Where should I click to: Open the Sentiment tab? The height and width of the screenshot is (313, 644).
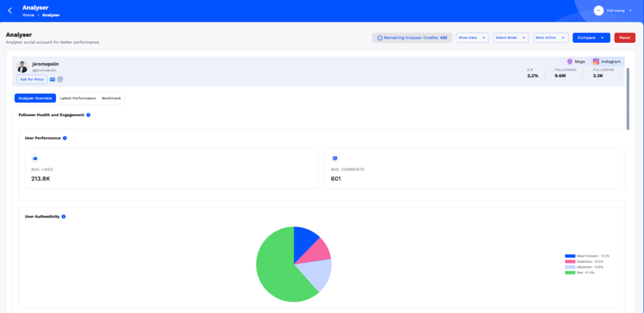(111, 98)
